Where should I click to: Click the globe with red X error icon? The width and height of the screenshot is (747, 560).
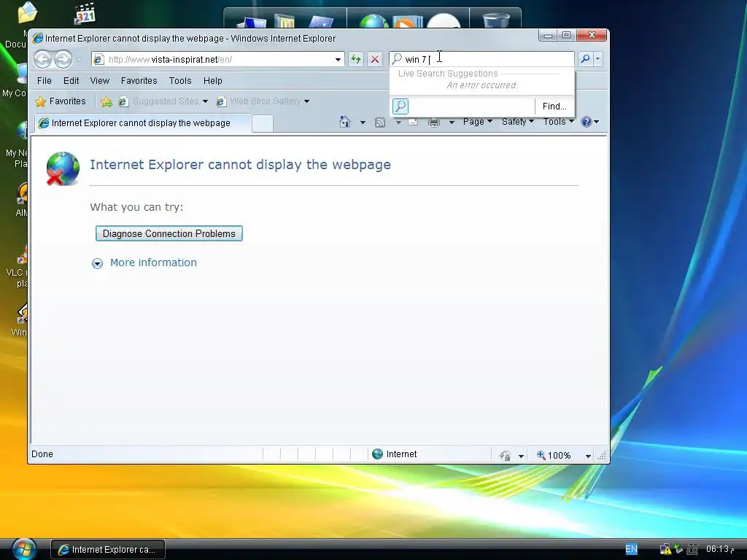[x=63, y=168]
